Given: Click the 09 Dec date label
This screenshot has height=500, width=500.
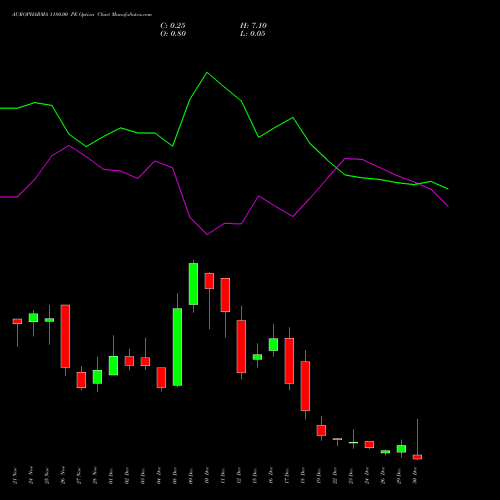Looking at the screenshot, I should [x=191, y=476].
